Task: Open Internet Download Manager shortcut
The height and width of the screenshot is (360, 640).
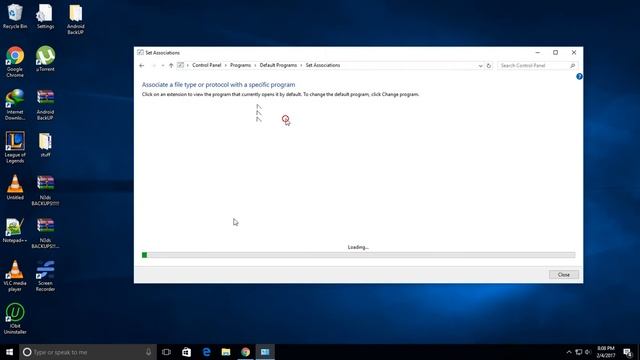Action: pos(15,104)
